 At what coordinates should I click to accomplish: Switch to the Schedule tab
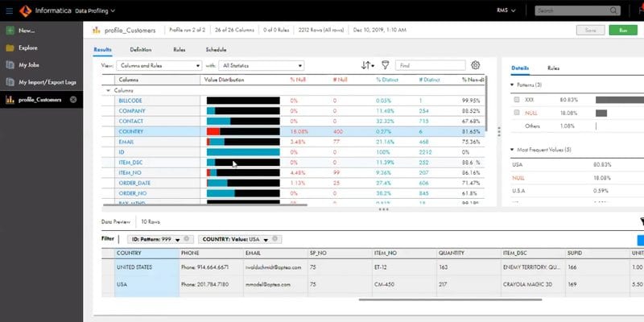click(216, 50)
